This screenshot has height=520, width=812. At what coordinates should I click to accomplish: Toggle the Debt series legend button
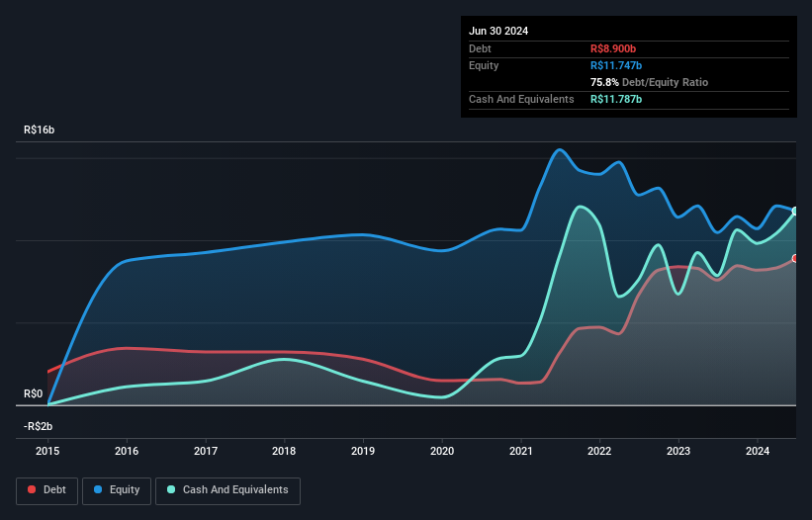click(x=47, y=490)
